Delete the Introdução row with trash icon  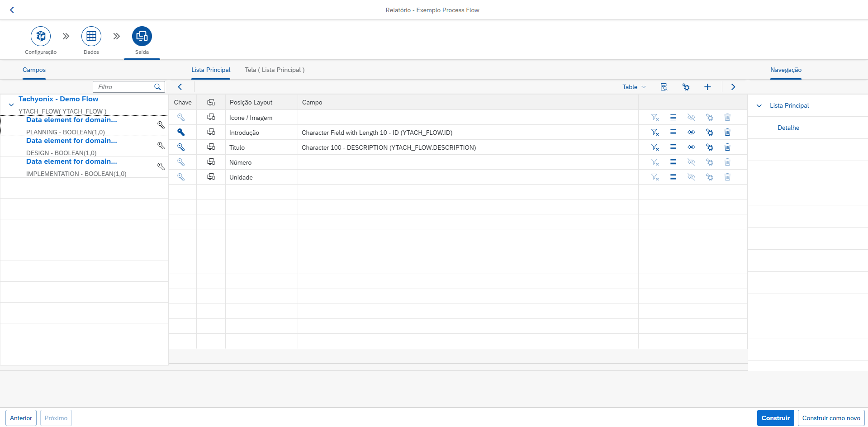pyautogui.click(x=727, y=132)
